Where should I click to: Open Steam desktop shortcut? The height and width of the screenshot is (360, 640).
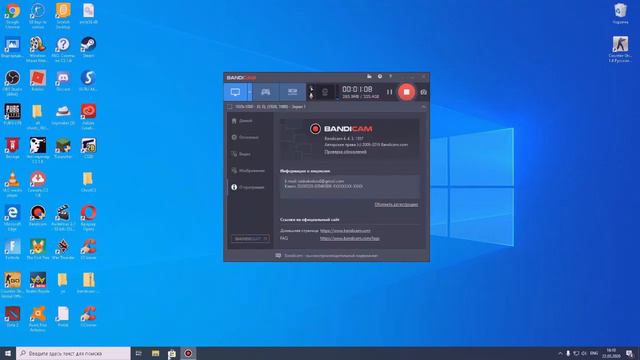pos(88,47)
